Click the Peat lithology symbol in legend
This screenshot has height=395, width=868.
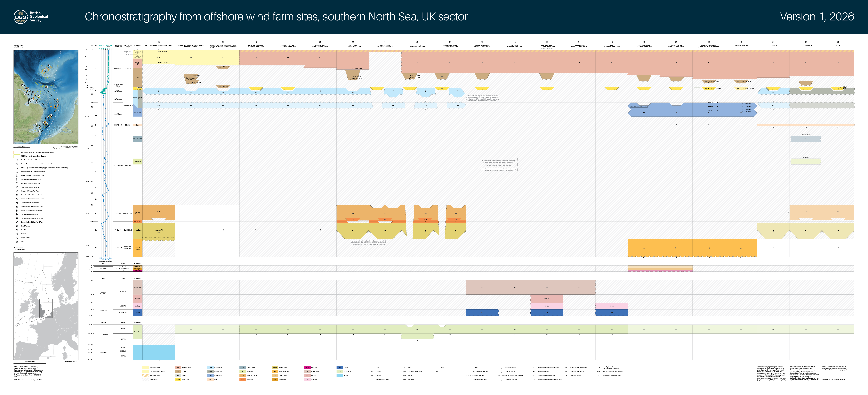[x=404, y=368]
